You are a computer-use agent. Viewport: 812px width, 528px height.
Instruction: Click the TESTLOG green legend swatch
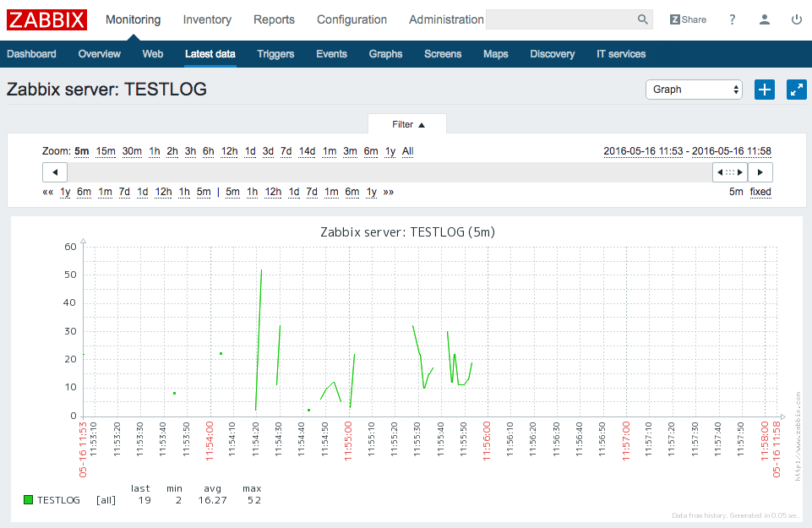(x=28, y=500)
